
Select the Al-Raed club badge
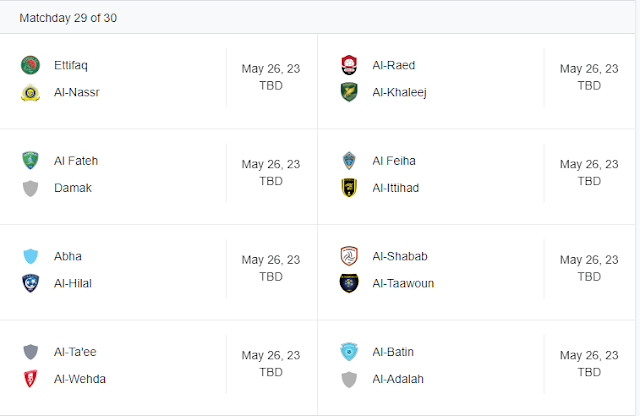(349, 66)
